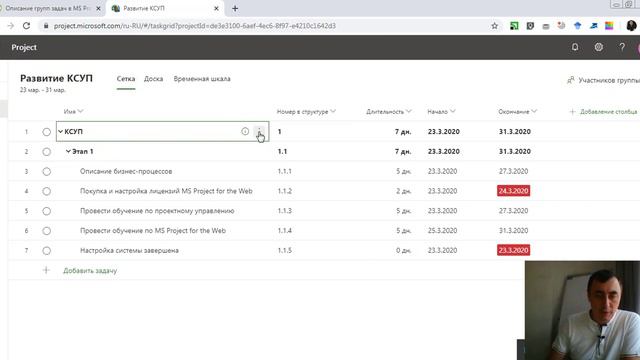Mark КСУП task as complete
Image resolution: width=640 pixels, height=360 pixels.
(x=47, y=132)
